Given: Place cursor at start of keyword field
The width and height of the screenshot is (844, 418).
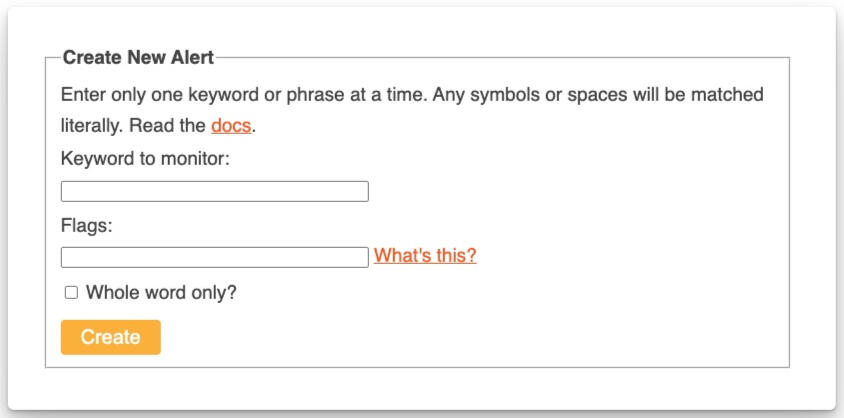Looking at the screenshot, I should pos(65,192).
